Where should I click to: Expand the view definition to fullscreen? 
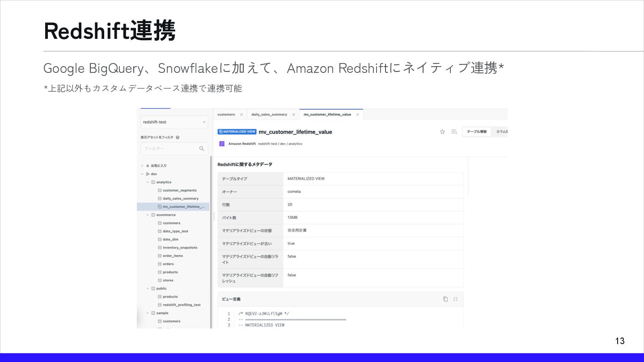(x=455, y=299)
